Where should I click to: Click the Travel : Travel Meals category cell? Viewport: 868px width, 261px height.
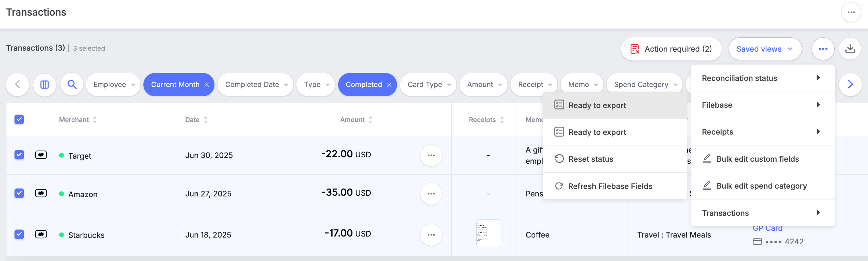(x=674, y=235)
